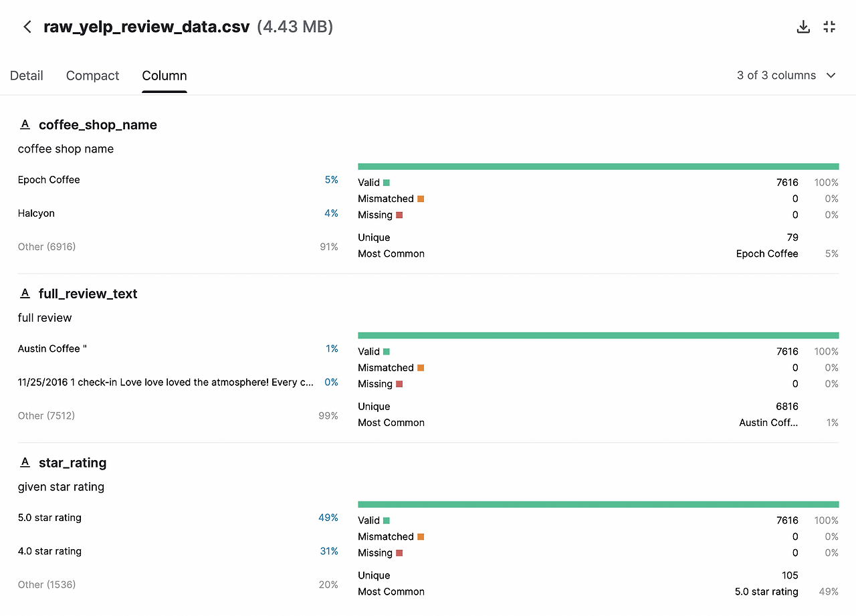856x616 pixels.
Task: Switch to the Compact tab
Action: [93, 76]
